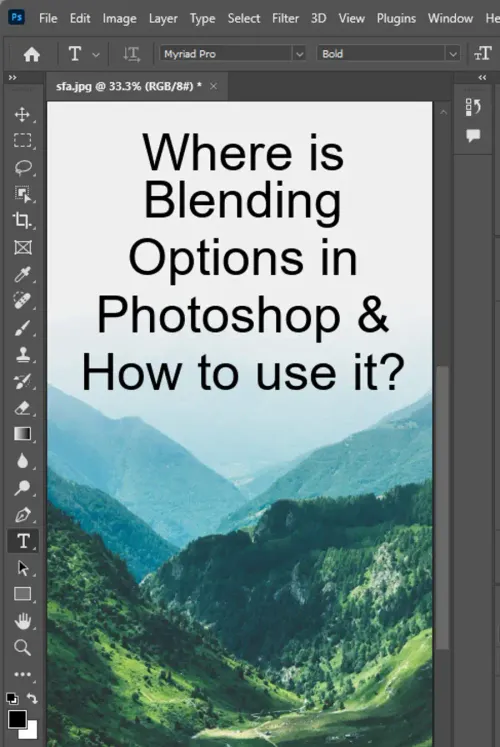
Task: Open the 3D menu
Action: click(x=319, y=19)
